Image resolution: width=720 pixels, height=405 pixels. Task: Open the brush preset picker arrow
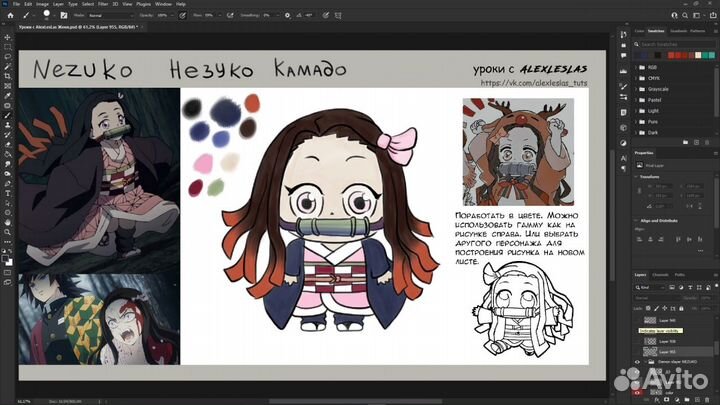tap(54, 15)
